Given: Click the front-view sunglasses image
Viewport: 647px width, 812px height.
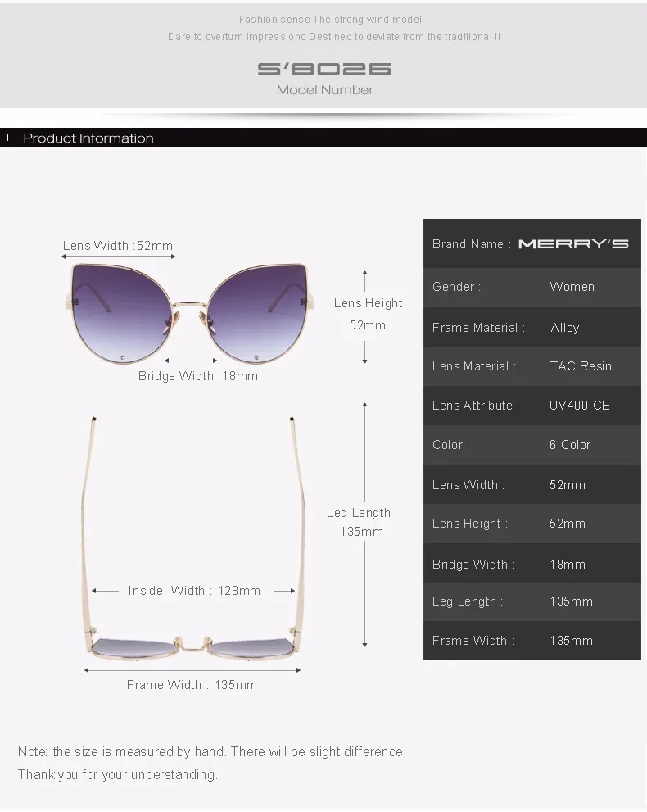Looking at the screenshot, I should [189, 313].
